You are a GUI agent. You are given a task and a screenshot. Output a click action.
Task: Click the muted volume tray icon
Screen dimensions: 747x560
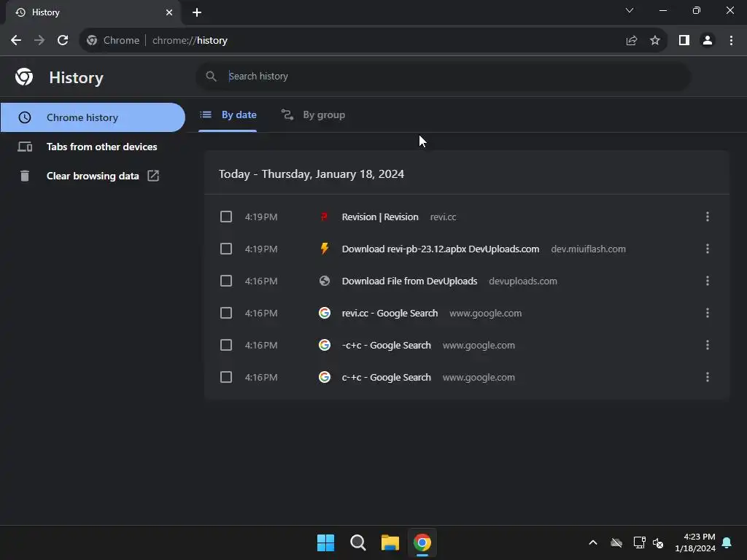658,542
